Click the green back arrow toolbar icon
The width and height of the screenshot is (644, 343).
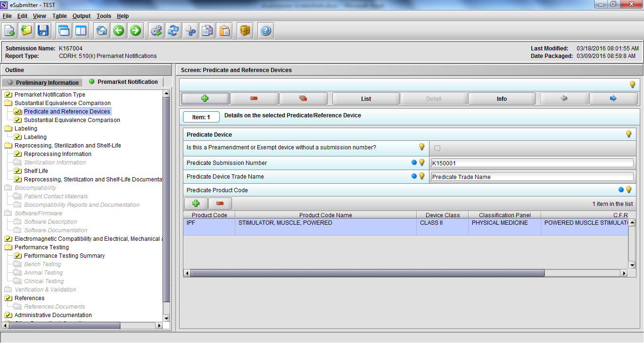tap(118, 31)
